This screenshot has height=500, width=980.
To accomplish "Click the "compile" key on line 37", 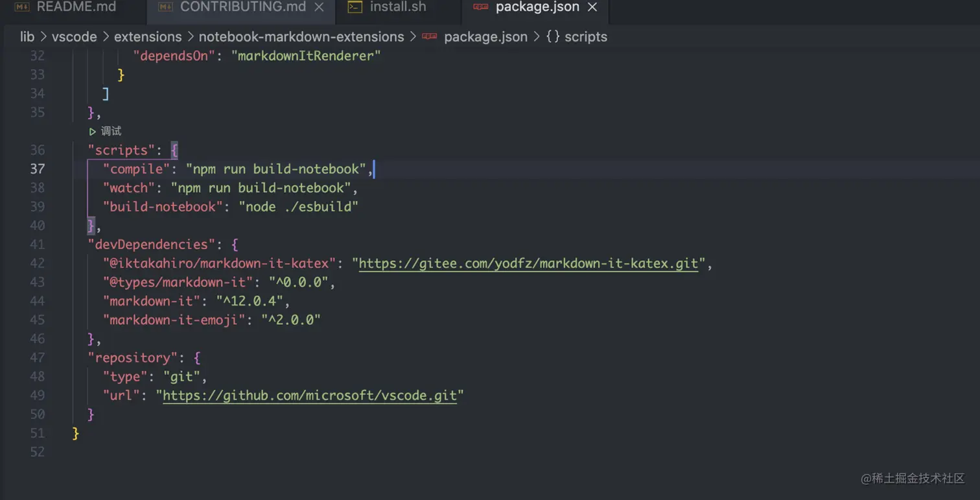I will (x=136, y=169).
